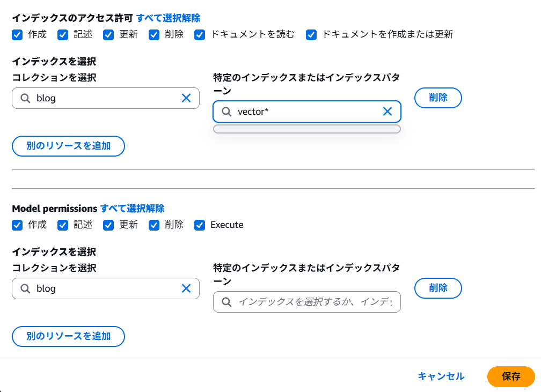Toggle ドキュメントを作成または更新 checkbox
Viewport: 541px width, 392px height.
pos(311,35)
